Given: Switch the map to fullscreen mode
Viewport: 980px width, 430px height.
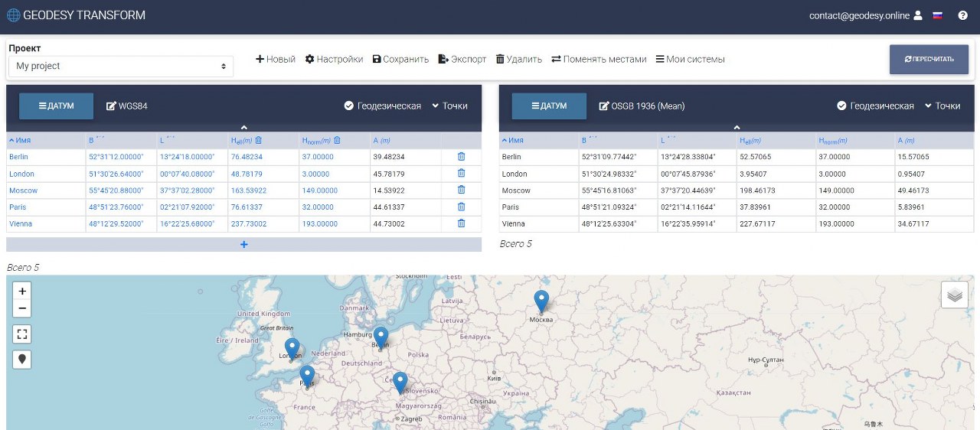Looking at the screenshot, I should 22,334.
